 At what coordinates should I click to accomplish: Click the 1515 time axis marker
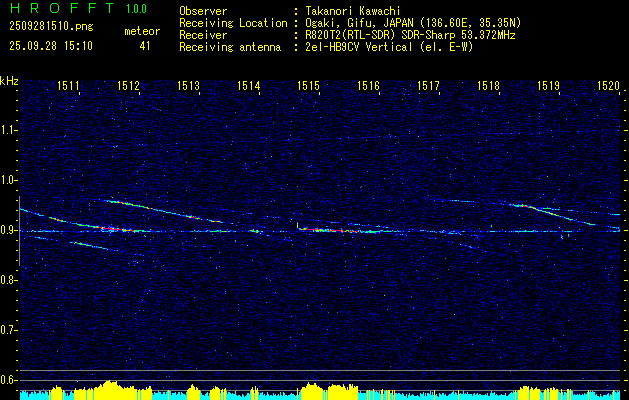pyautogui.click(x=308, y=85)
